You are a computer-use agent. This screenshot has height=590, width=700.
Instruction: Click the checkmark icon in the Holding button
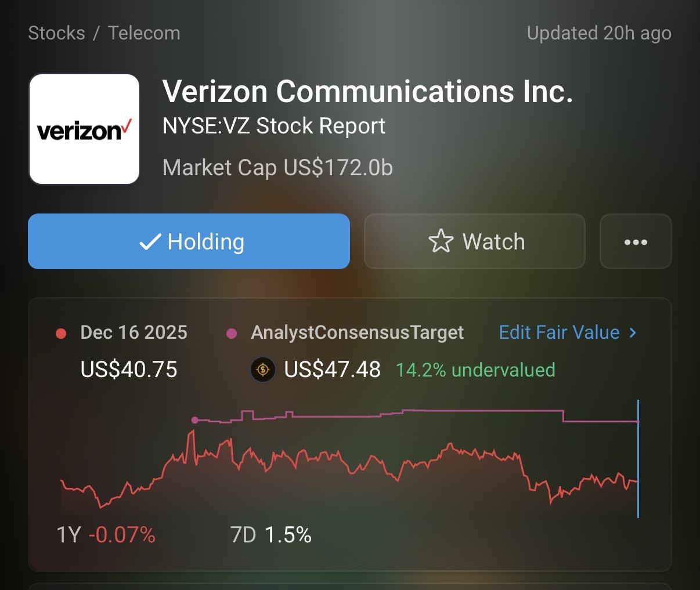150,242
